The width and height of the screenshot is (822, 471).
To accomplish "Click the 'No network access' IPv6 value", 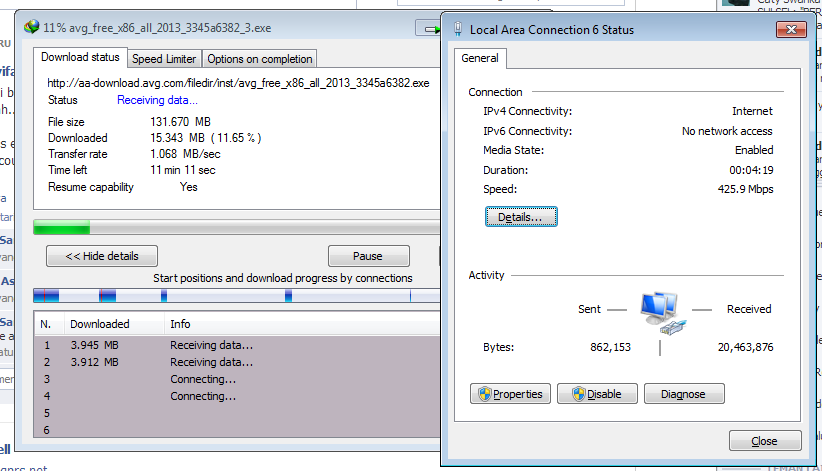I will click(x=727, y=131).
